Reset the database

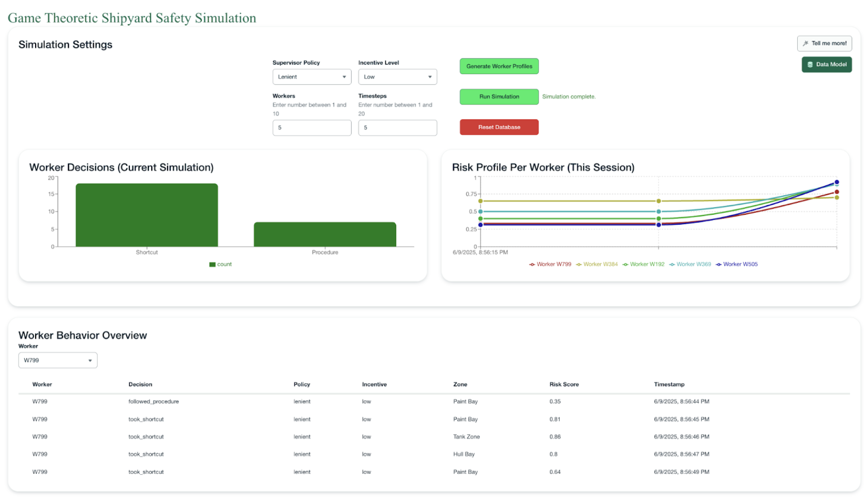click(499, 127)
